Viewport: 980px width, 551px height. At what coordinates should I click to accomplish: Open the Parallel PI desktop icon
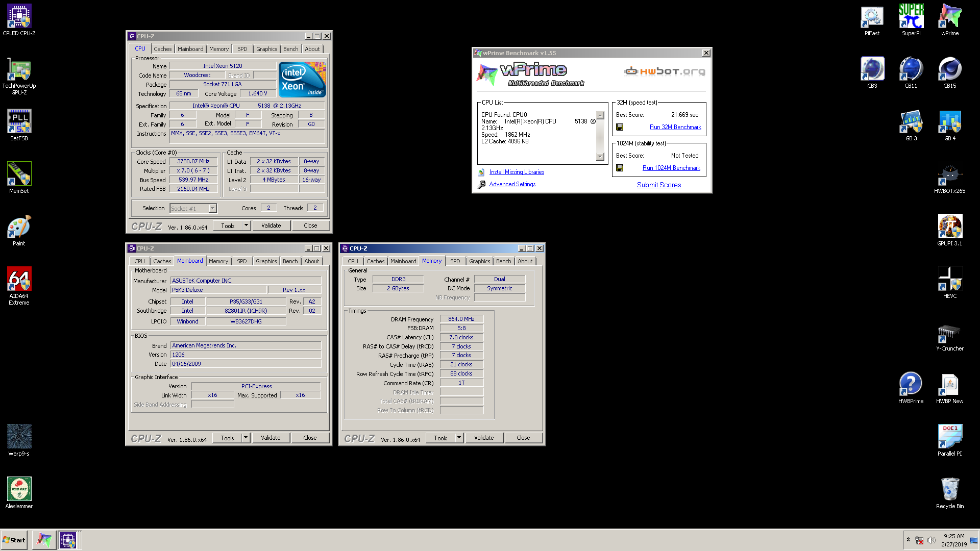point(950,441)
